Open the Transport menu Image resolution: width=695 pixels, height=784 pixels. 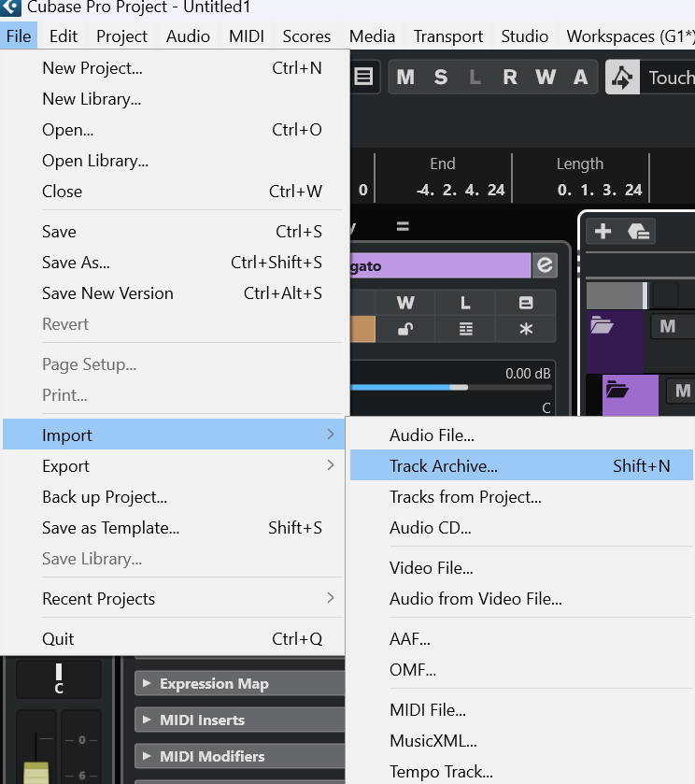point(448,36)
